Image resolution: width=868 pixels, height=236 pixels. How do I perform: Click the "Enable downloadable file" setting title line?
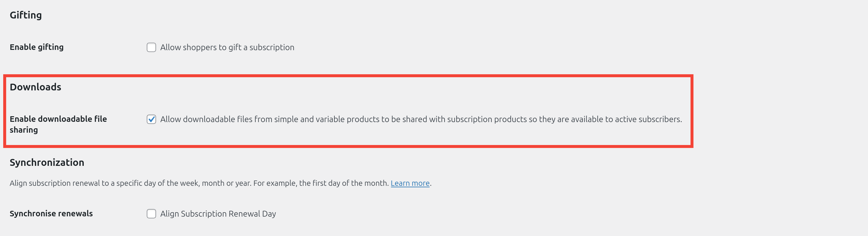[58, 119]
